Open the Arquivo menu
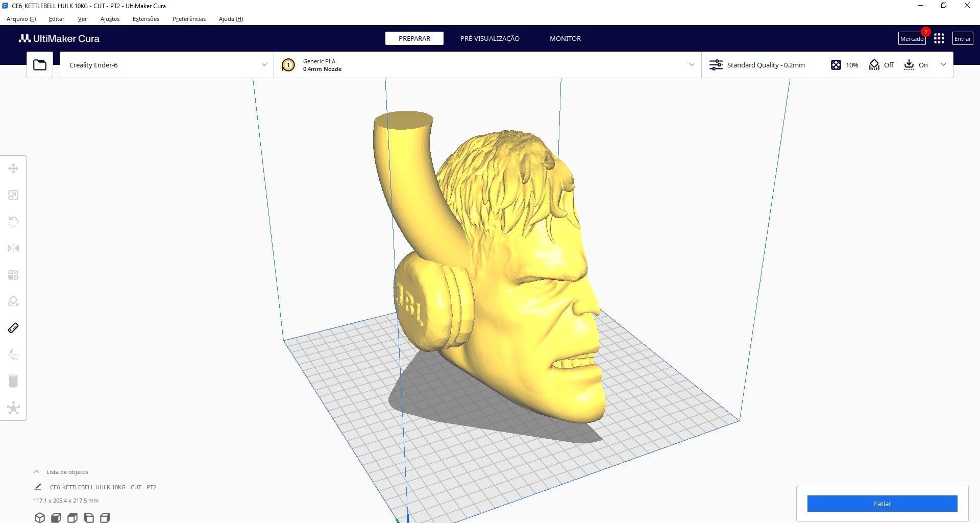The image size is (980, 523). (x=21, y=19)
